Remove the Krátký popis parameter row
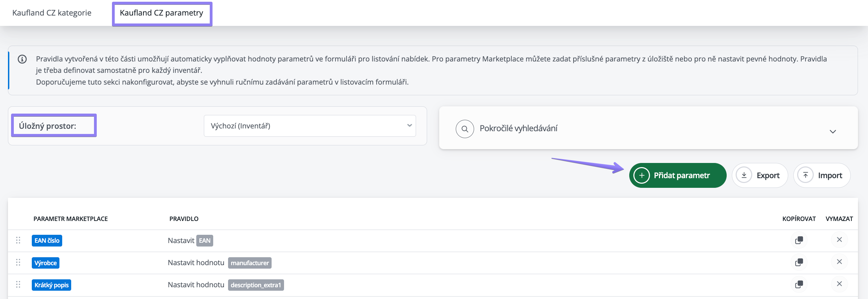Screen dimensions: 868x299 pyautogui.click(x=839, y=284)
